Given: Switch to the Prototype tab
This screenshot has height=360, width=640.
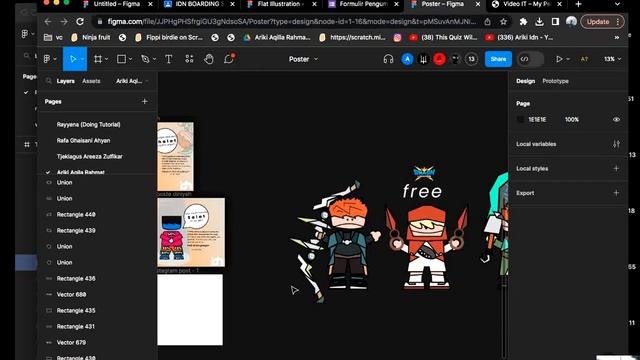Looking at the screenshot, I should click(555, 81).
